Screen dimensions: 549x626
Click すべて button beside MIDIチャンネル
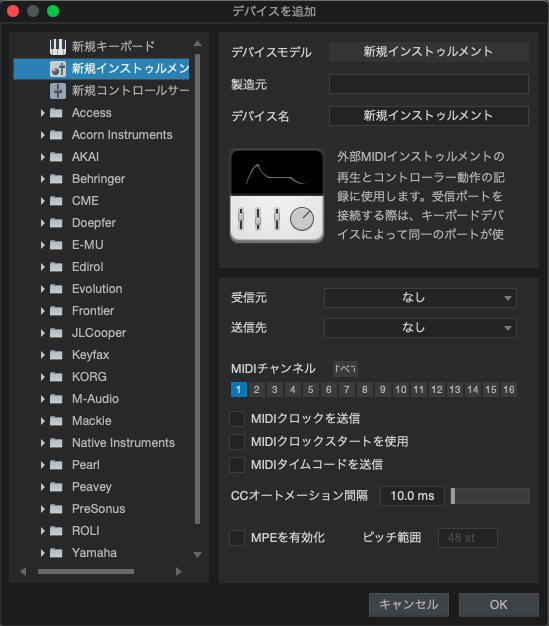[x=345, y=368]
